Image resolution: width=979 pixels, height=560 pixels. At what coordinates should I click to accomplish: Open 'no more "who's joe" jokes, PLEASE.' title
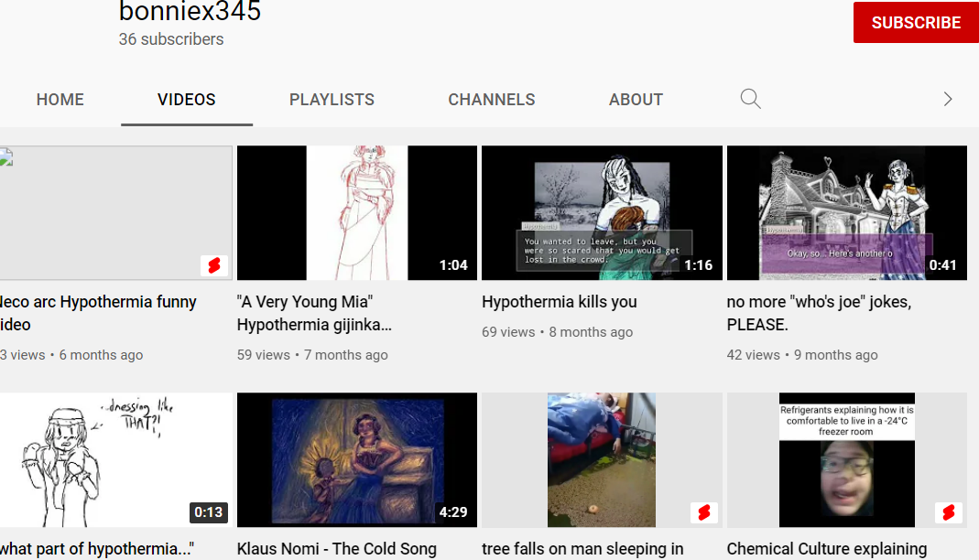tap(819, 313)
